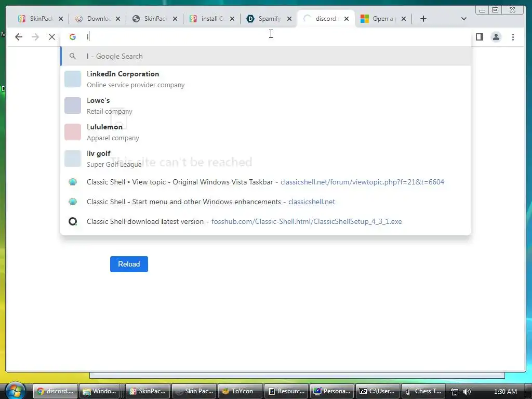This screenshot has width=532, height=399.
Task: Select the Lowe's suggestion
Action: pyautogui.click(x=265, y=105)
